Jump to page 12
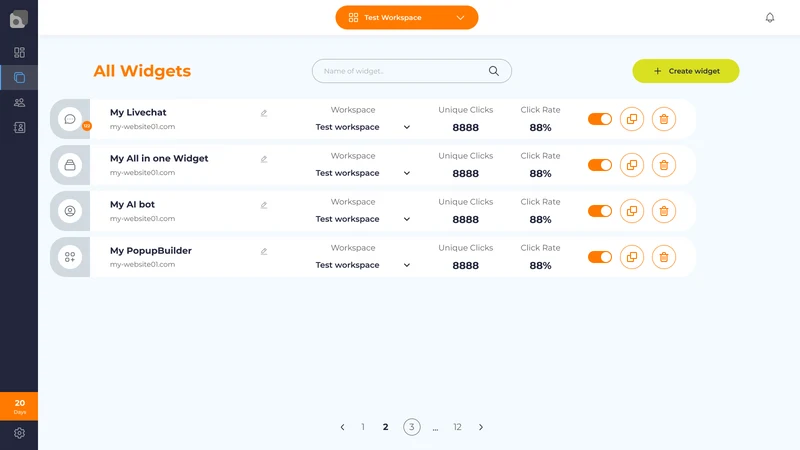Viewport: 800px width, 450px height. (x=457, y=427)
